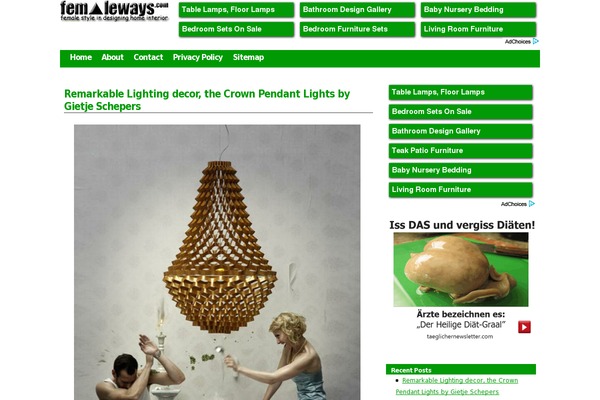Click the red play button in the diet ad
Viewport: 600px width, 400px height.
point(524,327)
